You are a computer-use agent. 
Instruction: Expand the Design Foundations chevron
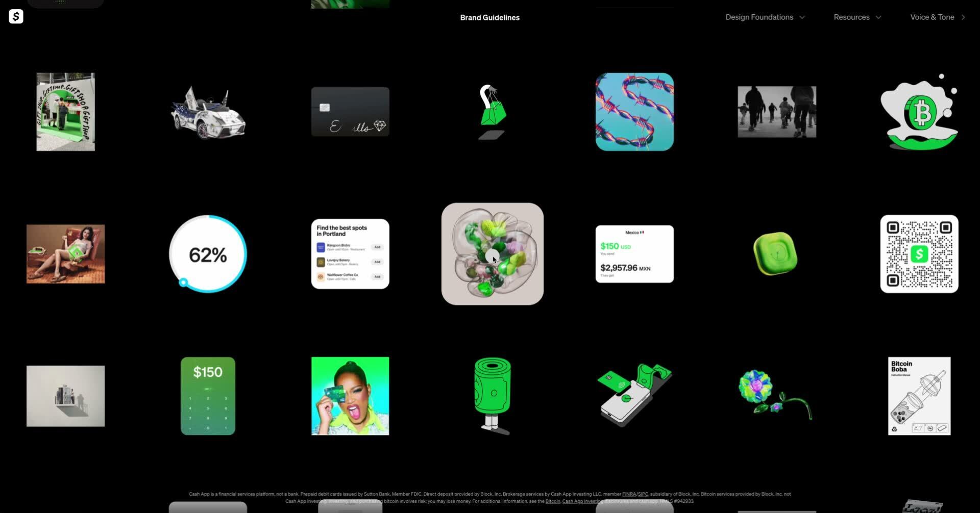click(x=802, y=17)
